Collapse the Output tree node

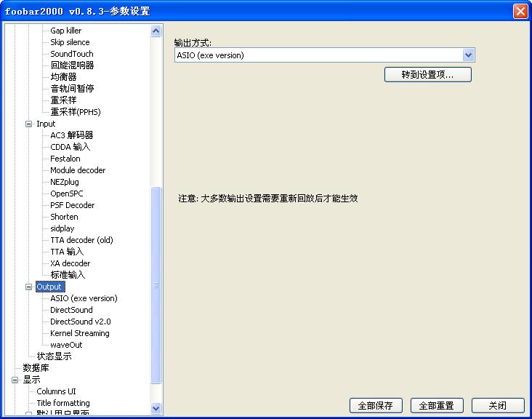(x=29, y=287)
